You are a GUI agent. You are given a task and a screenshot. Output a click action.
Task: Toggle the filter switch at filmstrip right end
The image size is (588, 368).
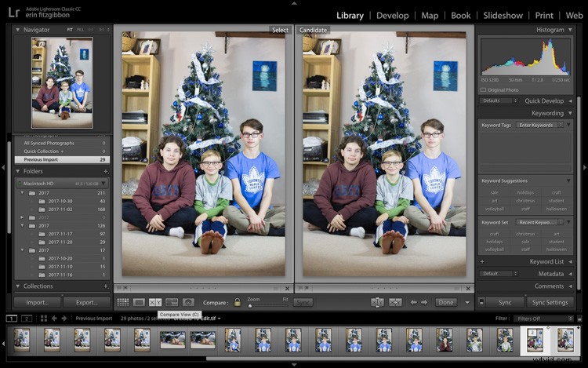pyautogui.click(x=579, y=319)
